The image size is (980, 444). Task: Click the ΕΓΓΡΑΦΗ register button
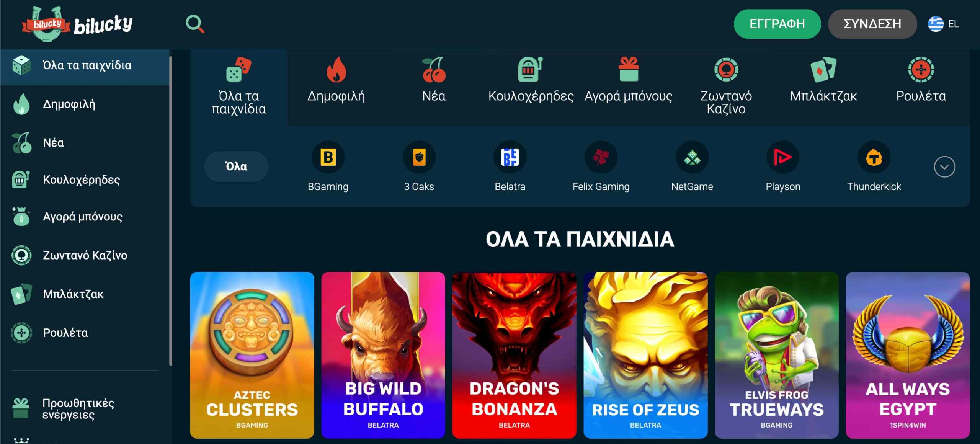point(777,24)
